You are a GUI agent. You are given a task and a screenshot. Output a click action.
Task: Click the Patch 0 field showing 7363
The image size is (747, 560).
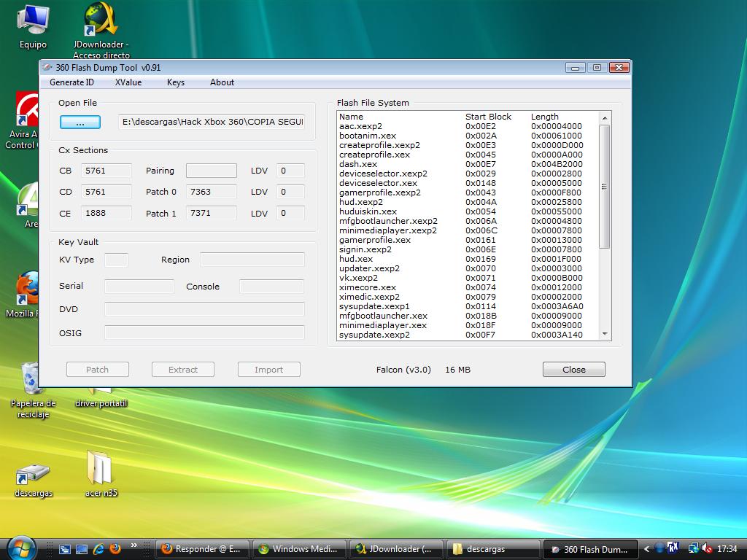[x=212, y=192]
